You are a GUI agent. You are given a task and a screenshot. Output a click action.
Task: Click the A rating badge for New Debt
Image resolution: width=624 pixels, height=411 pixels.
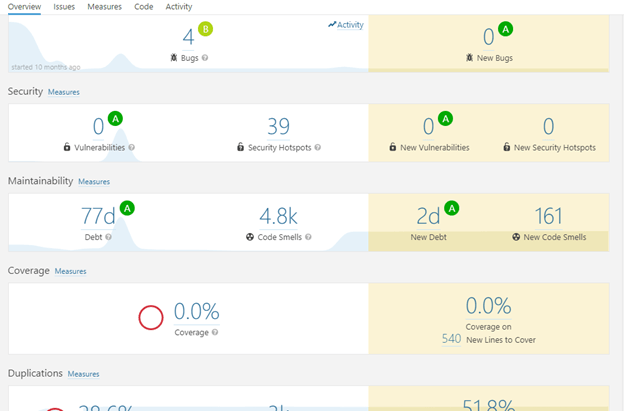click(452, 208)
